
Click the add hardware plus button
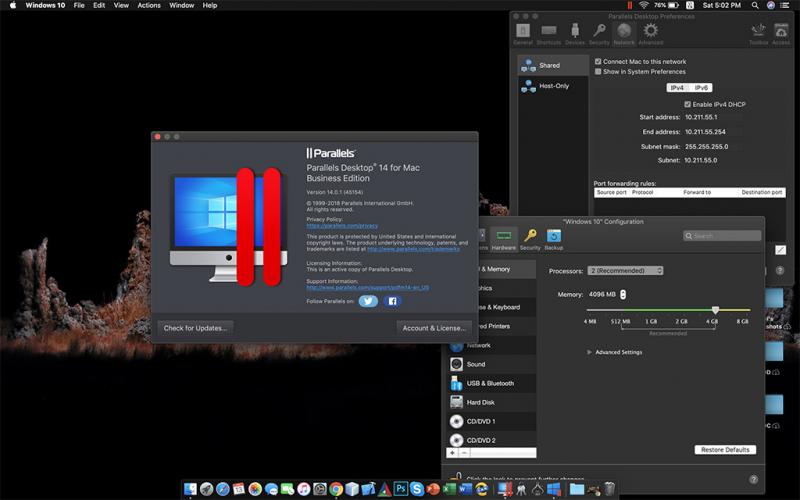click(x=452, y=453)
